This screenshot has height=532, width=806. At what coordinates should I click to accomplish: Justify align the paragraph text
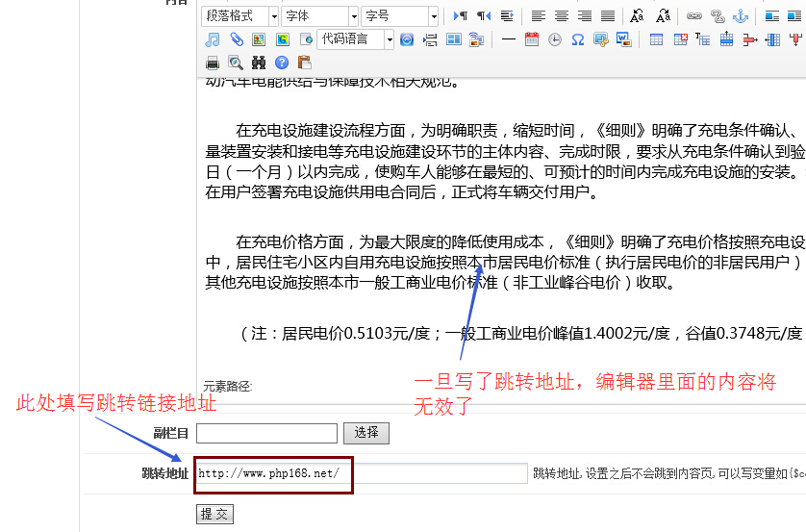[608, 16]
